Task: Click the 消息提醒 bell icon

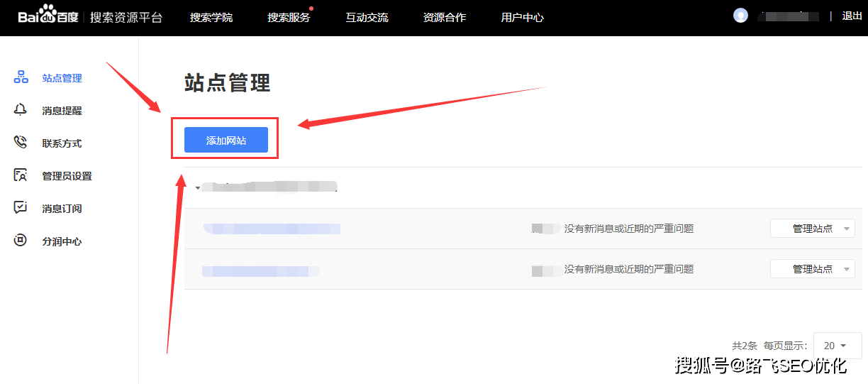Action: 21,110
